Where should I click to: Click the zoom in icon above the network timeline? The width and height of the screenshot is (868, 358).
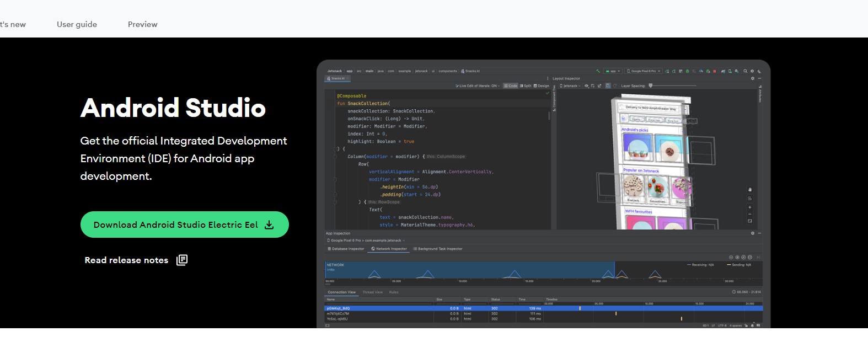[737, 258]
